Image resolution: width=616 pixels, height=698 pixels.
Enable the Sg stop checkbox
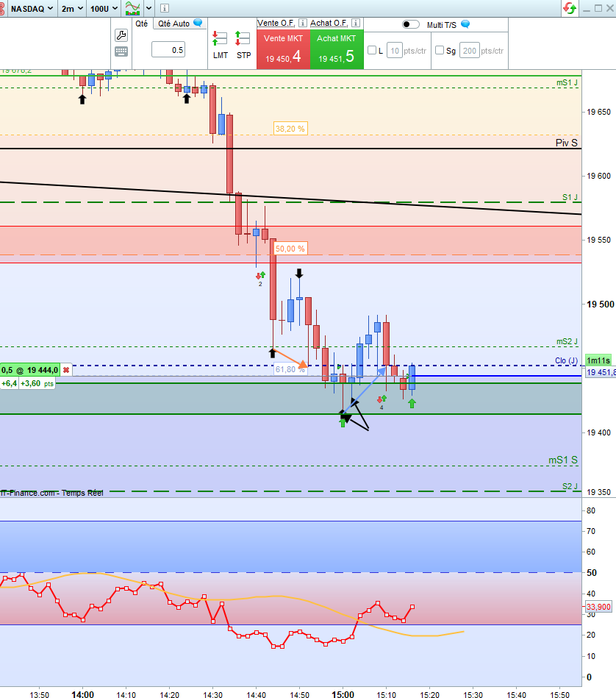pyautogui.click(x=440, y=50)
